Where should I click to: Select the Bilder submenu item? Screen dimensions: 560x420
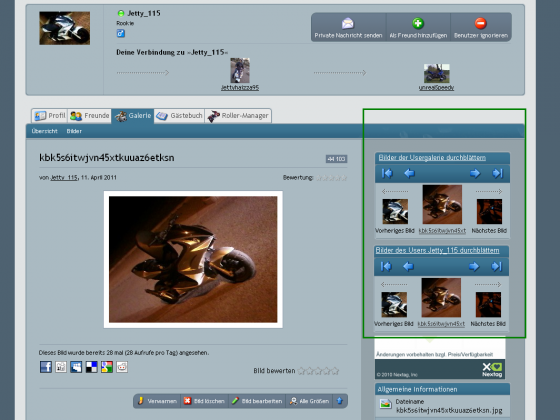tap(74, 131)
